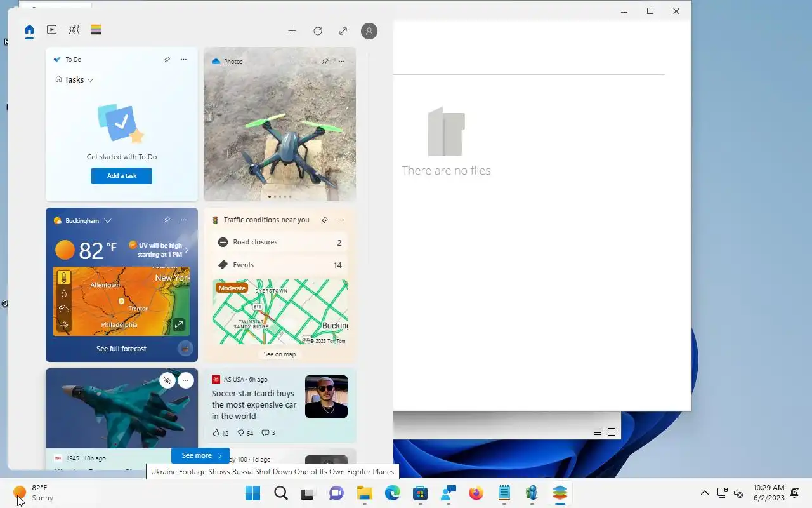Open the Windows Start menu
The width and height of the screenshot is (812, 508).
coord(252,493)
